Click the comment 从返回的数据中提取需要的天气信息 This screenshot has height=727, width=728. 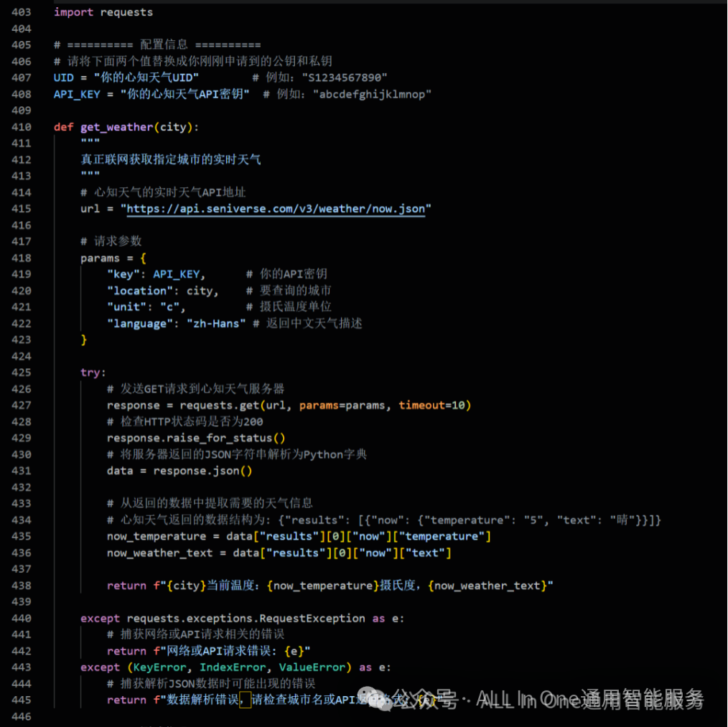point(210,503)
